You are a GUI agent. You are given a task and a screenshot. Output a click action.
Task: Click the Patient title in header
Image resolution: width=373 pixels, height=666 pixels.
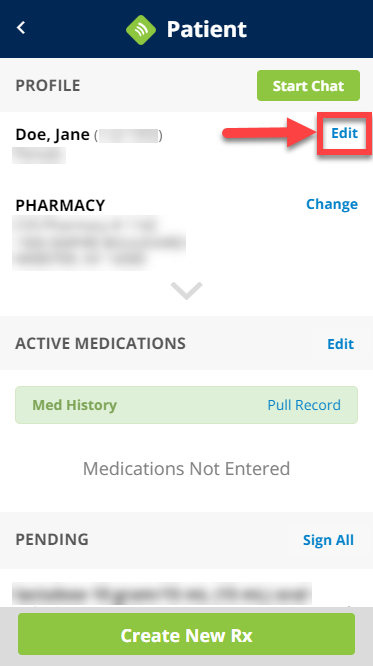tap(206, 29)
